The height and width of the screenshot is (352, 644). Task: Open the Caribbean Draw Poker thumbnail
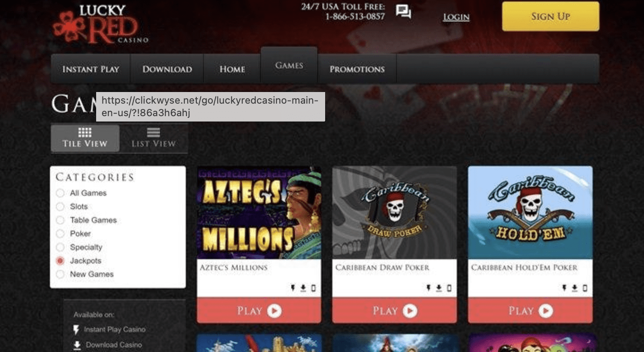(x=394, y=213)
